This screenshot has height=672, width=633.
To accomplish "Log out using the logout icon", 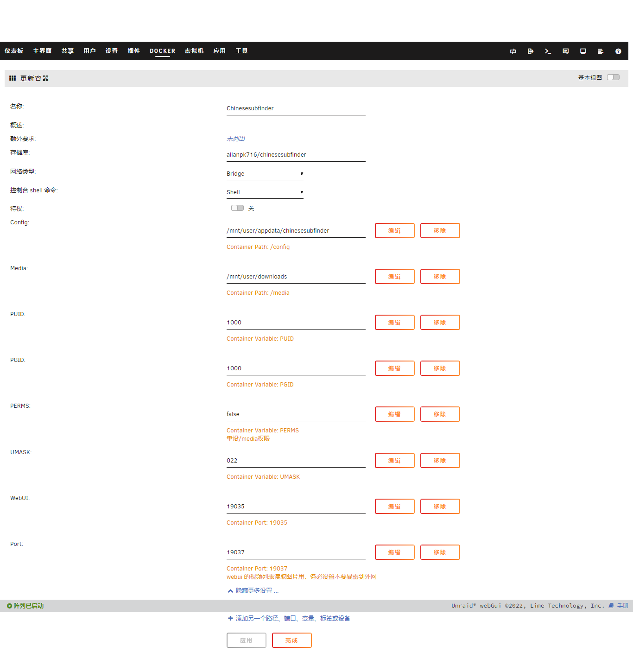I will (x=530, y=51).
